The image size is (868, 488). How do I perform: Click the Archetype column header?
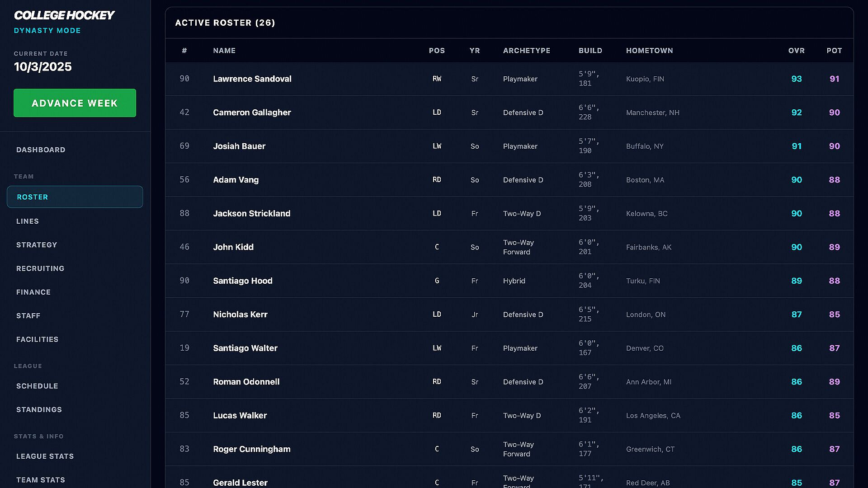pos(526,51)
